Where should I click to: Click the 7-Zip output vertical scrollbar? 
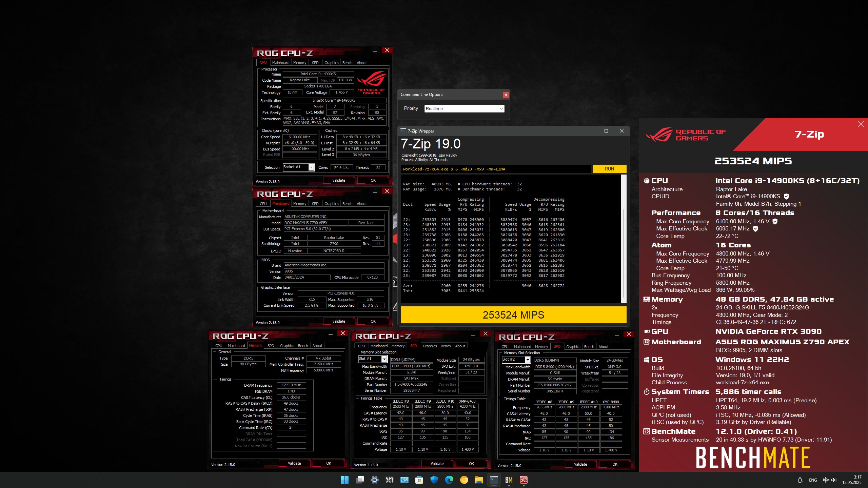pyautogui.click(x=624, y=239)
